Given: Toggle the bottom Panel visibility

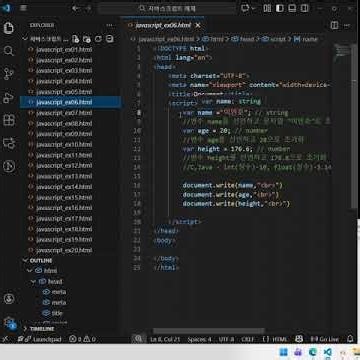Looking at the screenshot, I should (292, 8).
